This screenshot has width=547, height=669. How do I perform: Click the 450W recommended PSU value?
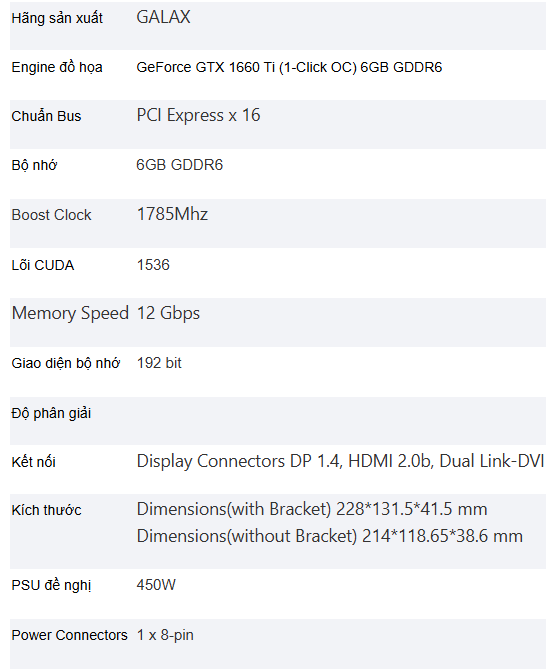156,585
